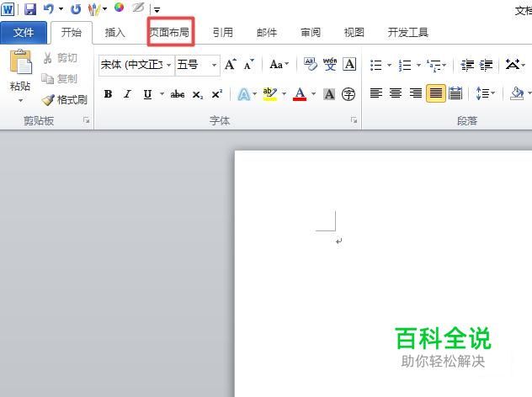Toggle Justify alignment

click(x=436, y=93)
